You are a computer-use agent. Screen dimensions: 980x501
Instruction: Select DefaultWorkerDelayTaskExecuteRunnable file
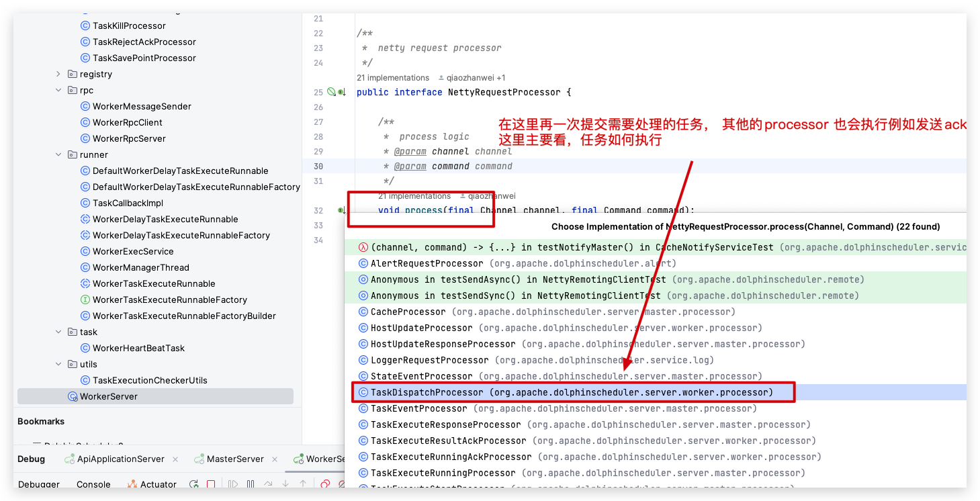point(180,171)
